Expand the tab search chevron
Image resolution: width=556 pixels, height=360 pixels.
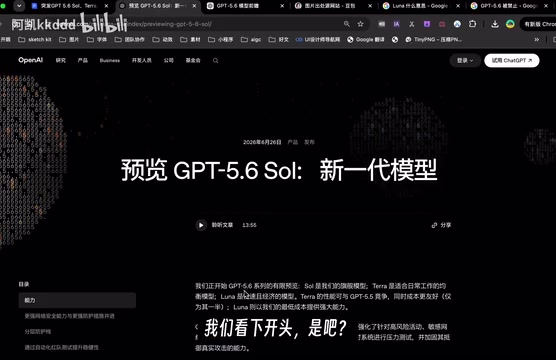pos(19,6)
